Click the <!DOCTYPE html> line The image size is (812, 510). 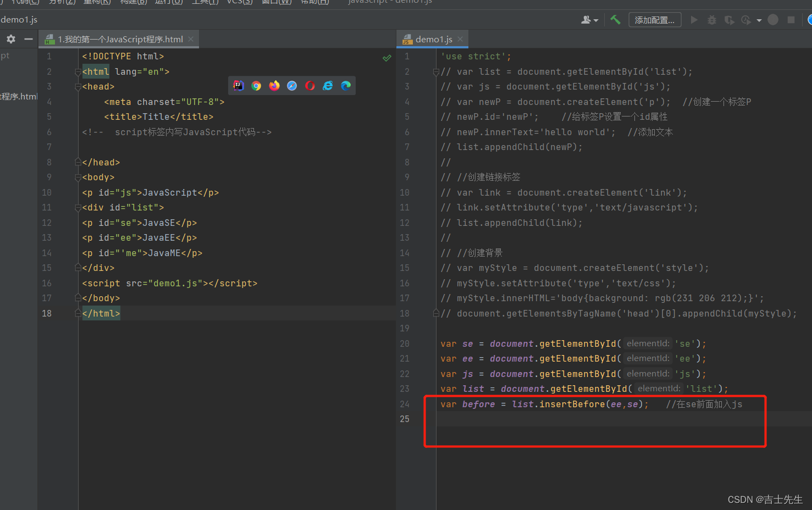point(123,57)
